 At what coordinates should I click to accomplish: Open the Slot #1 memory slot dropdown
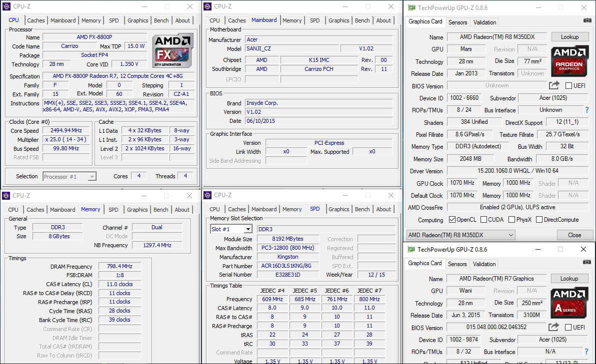231,229
